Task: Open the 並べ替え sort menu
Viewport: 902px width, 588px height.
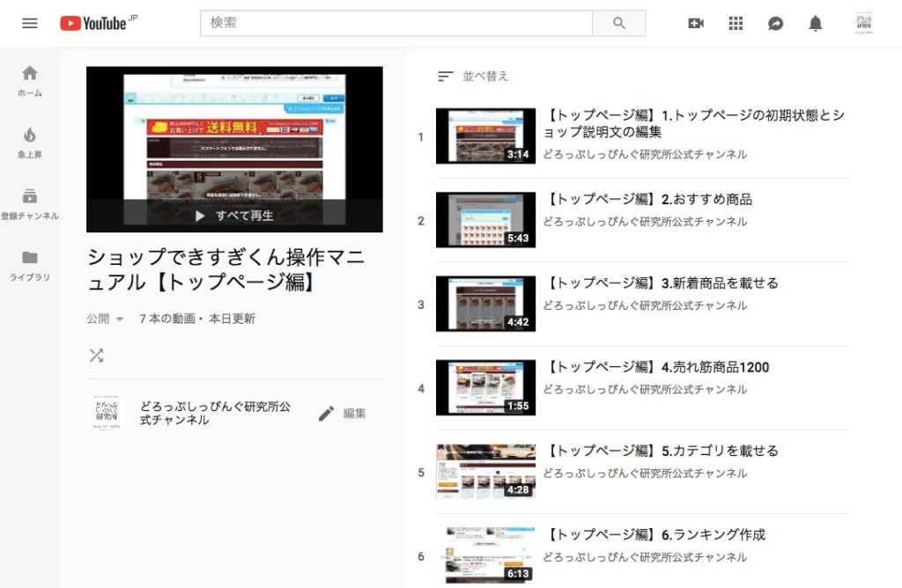Action: pos(473,76)
